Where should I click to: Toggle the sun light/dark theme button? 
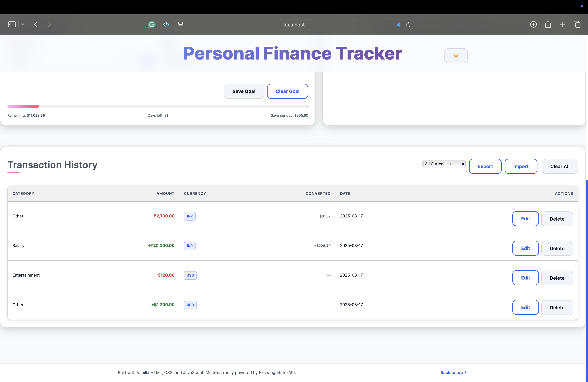tap(456, 56)
